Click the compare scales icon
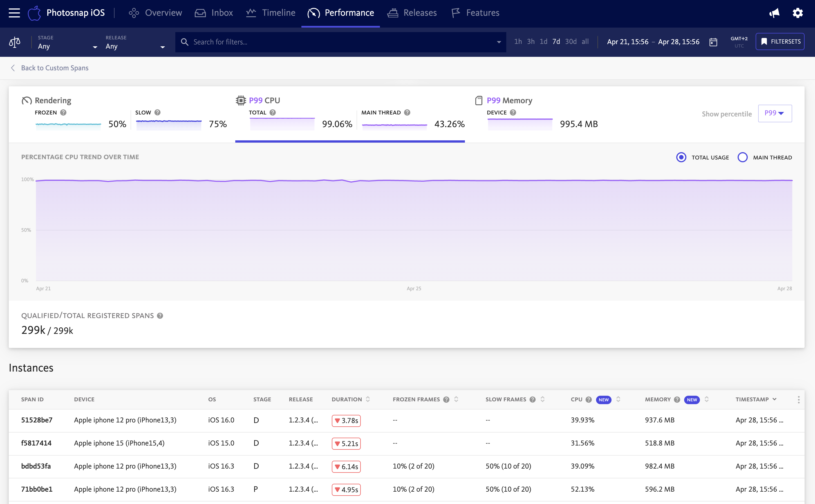The image size is (815, 504). click(x=15, y=42)
